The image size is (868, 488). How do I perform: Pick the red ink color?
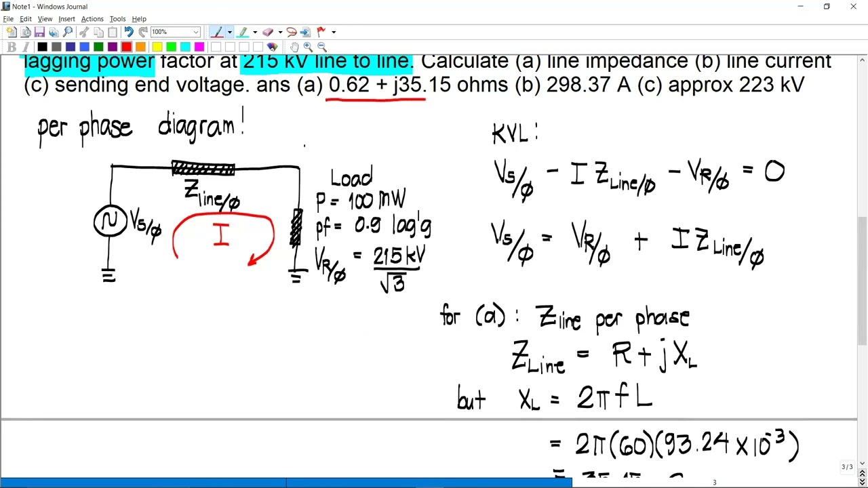point(126,47)
